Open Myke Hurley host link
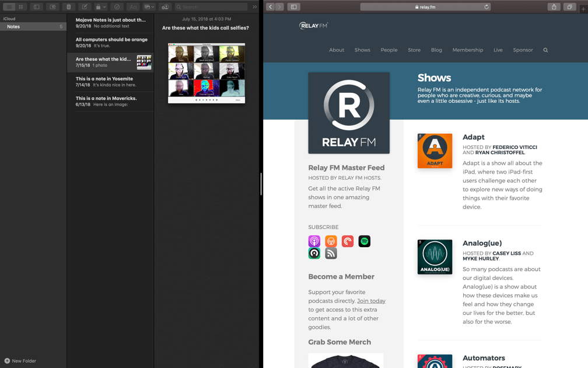 click(x=481, y=259)
